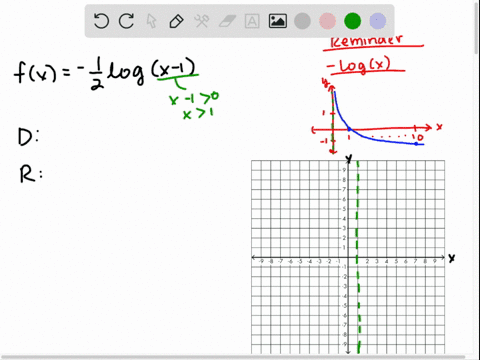Select the pointer cursor tool
The height and width of the screenshot is (360, 480).
click(151, 21)
